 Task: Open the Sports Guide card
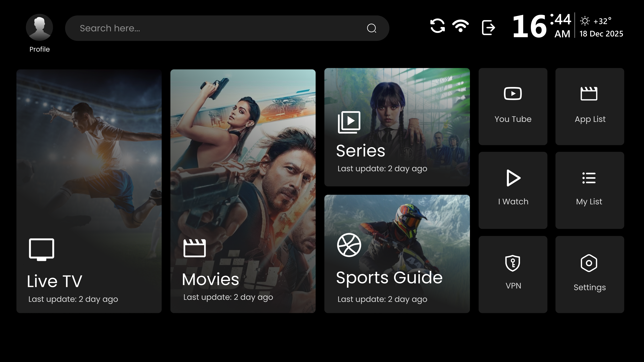click(397, 254)
